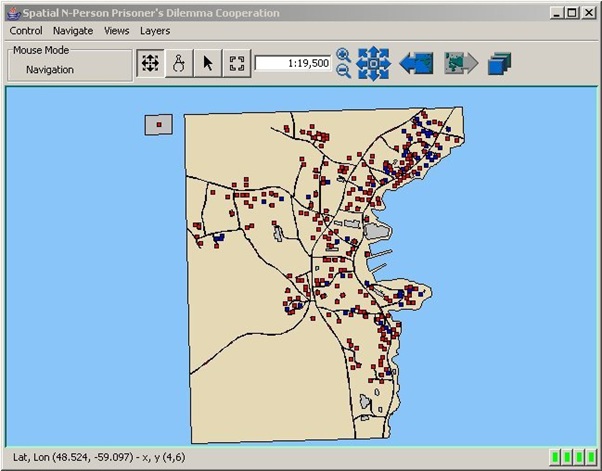Go forward to next map view
This screenshot has height=471, width=602.
pyautogui.click(x=461, y=63)
